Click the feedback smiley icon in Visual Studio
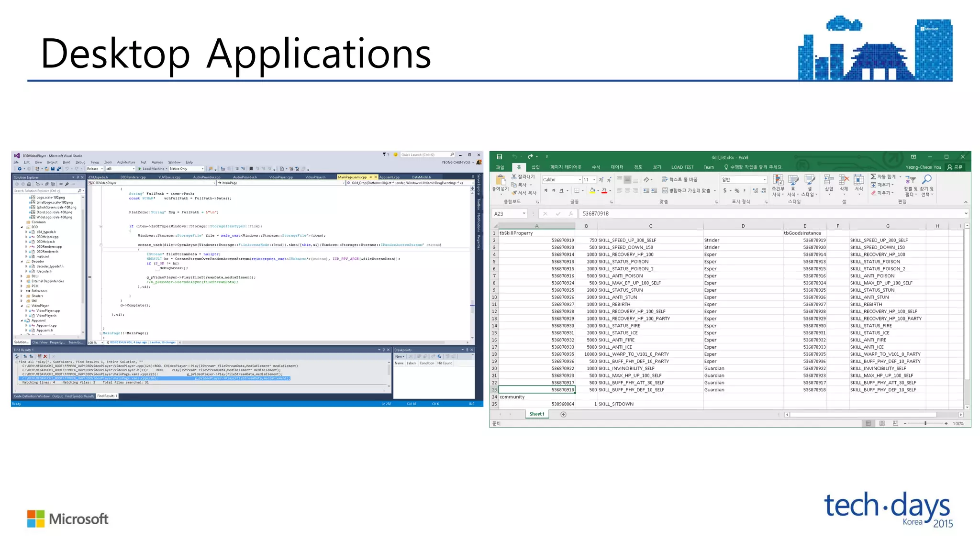Viewport: 980px width, 551px height. coord(396,155)
